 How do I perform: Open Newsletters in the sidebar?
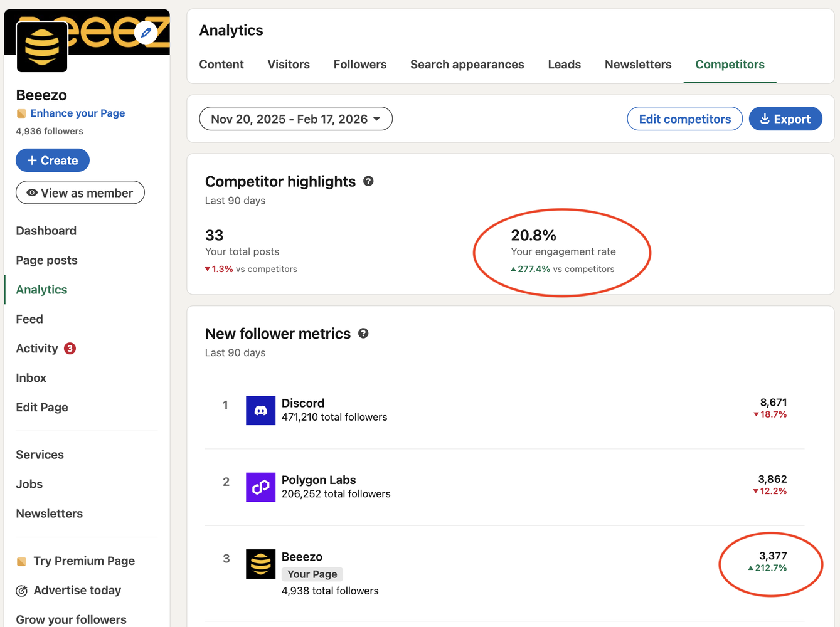(x=50, y=514)
